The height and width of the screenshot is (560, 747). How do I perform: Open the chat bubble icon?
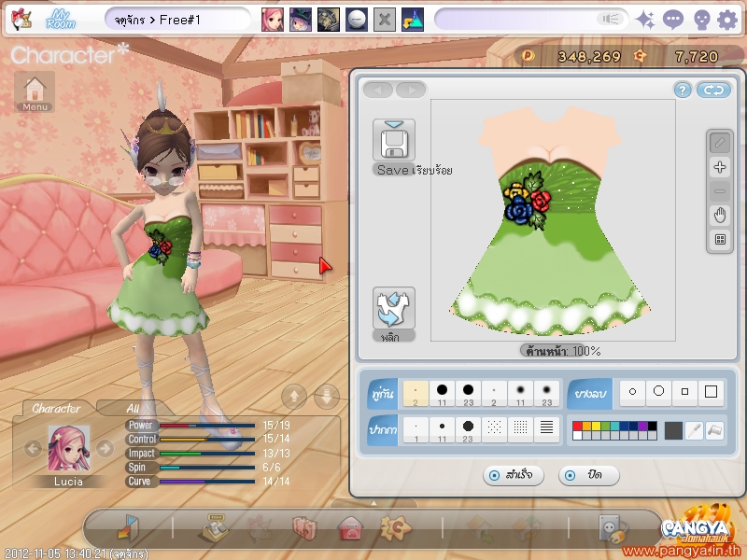pos(672,20)
